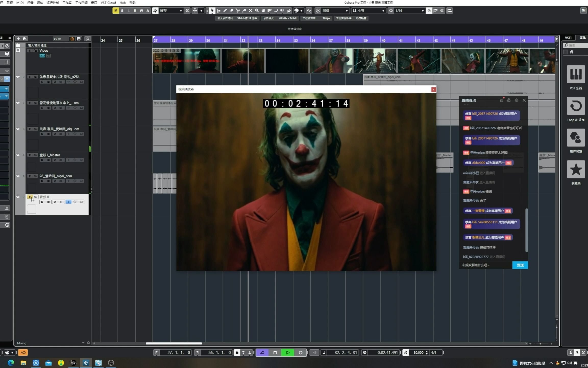The width and height of the screenshot is (588, 368).
Task: Toggle the global Mute M state button
Action: 116,10
